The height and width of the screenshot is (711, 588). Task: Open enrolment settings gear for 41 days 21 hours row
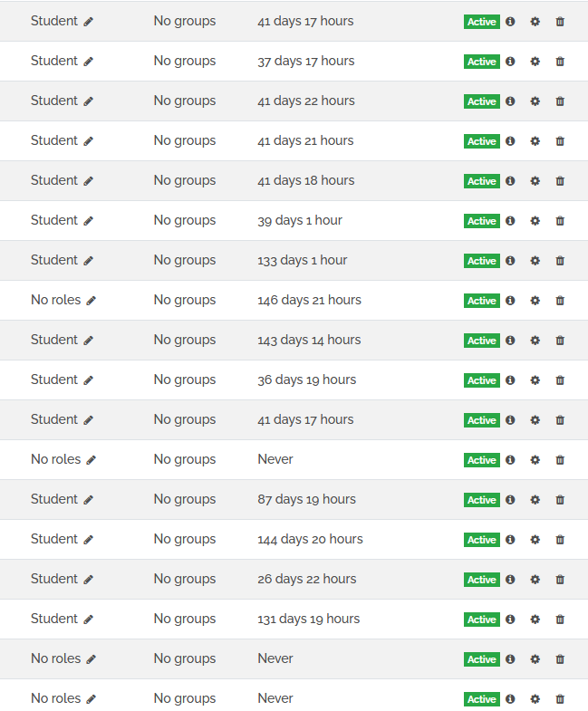(535, 141)
